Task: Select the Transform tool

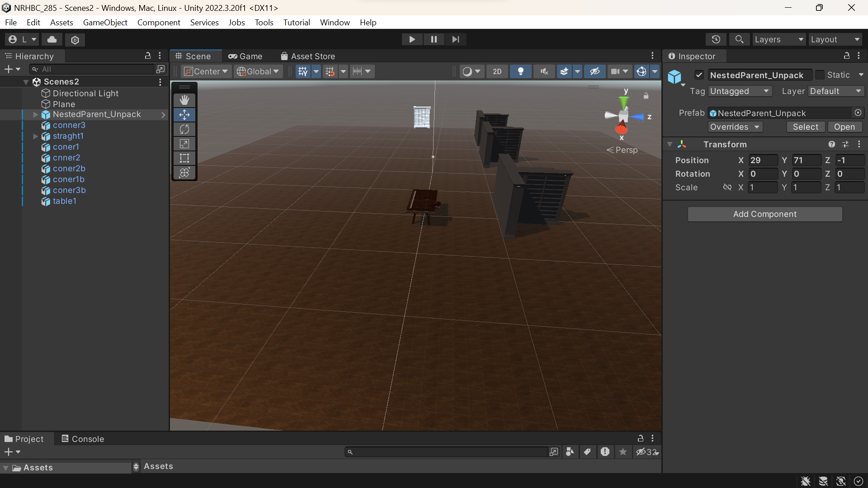Action: (184, 173)
